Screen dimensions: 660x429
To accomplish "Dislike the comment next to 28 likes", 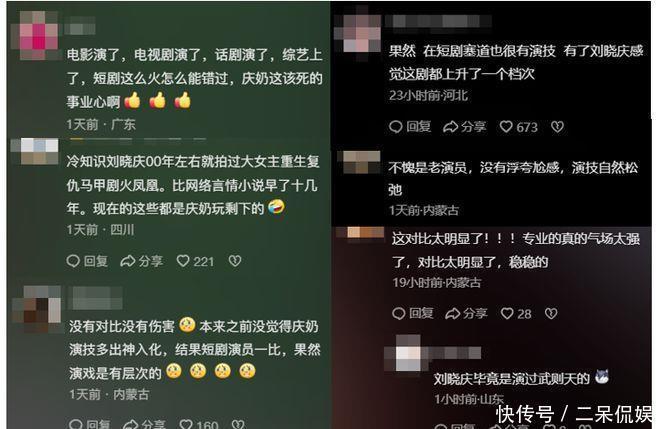I will pyautogui.click(x=551, y=313).
